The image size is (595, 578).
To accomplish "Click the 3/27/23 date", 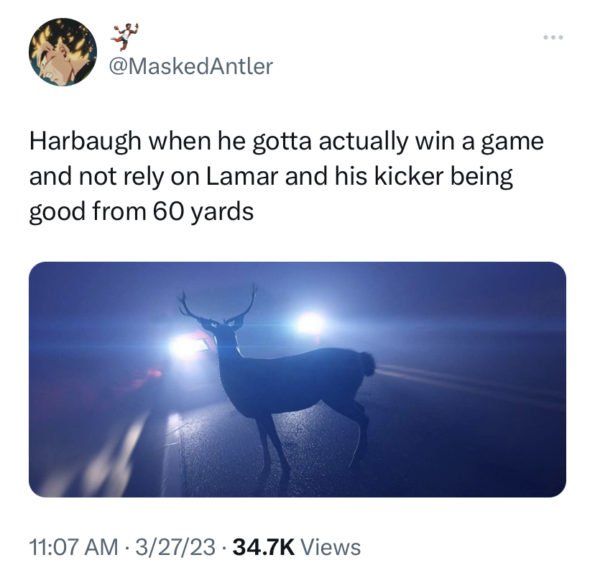I will tap(175, 547).
